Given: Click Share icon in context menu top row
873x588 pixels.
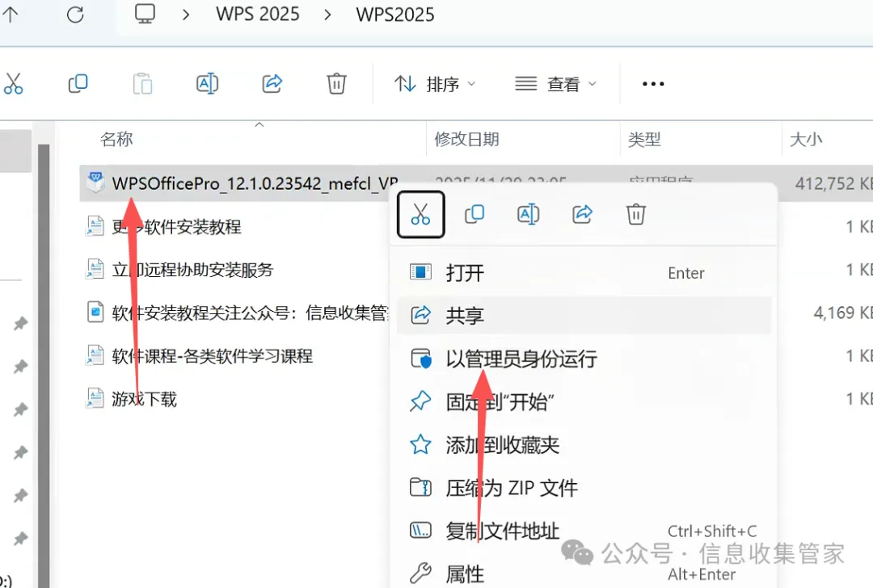Looking at the screenshot, I should (582, 214).
